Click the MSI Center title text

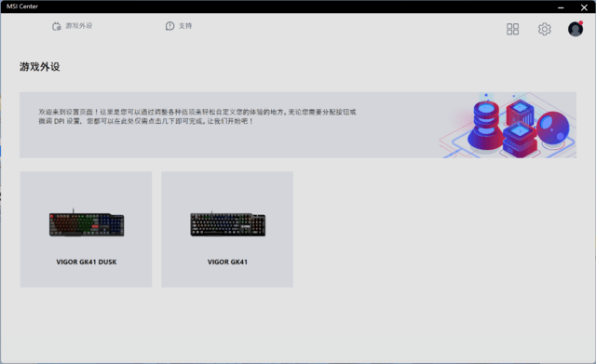[22, 7]
